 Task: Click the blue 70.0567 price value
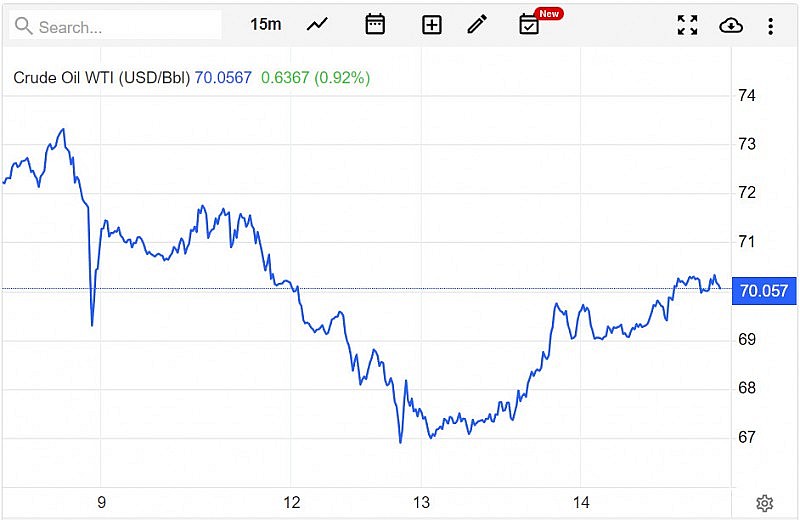(223, 77)
